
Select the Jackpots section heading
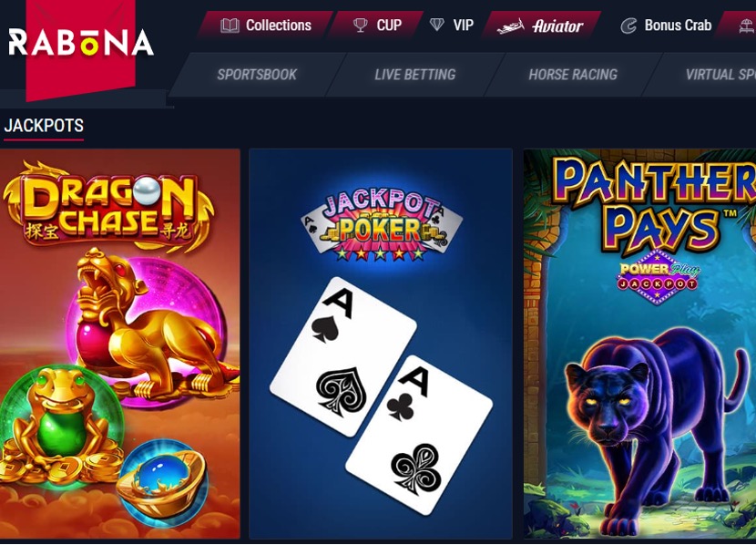pos(44,126)
